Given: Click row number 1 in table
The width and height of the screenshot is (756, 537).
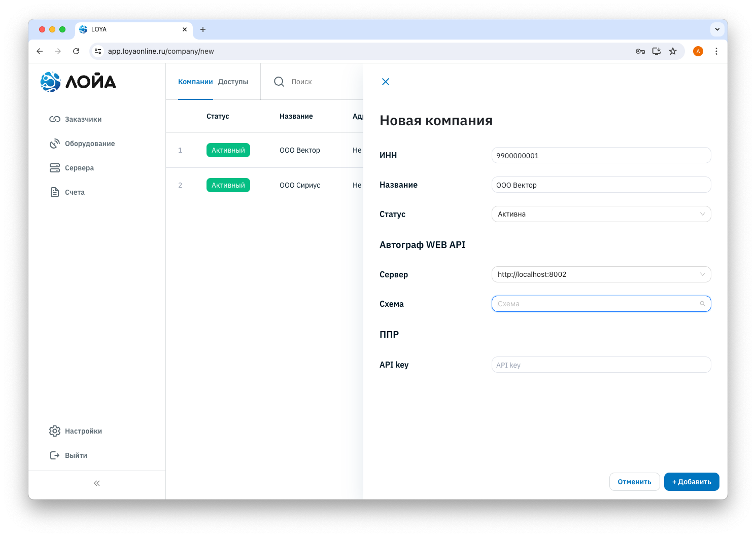Looking at the screenshot, I should [180, 150].
